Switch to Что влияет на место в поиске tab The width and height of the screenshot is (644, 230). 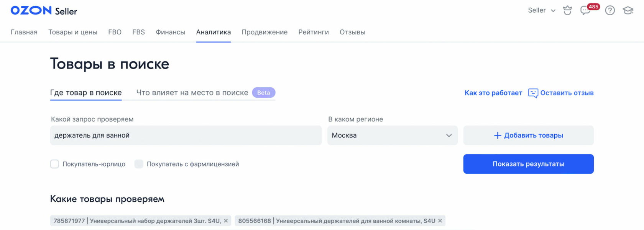pyautogui.click(x=192, y=93)
